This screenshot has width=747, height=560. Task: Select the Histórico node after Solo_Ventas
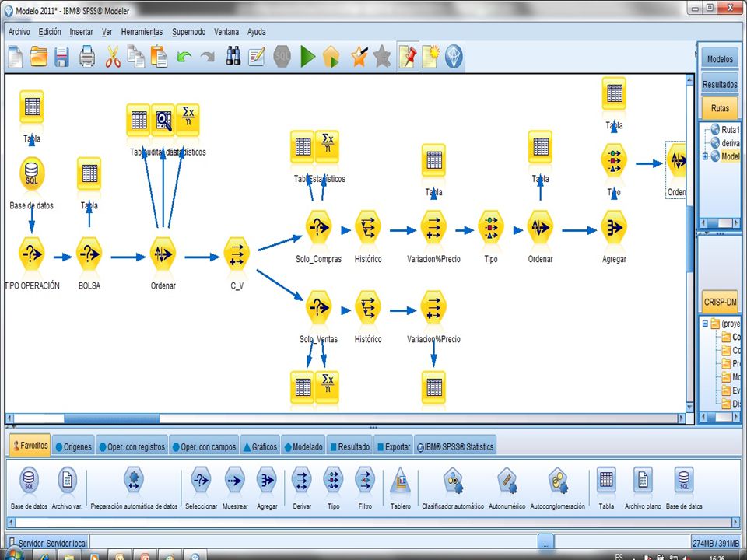point(368,308)
